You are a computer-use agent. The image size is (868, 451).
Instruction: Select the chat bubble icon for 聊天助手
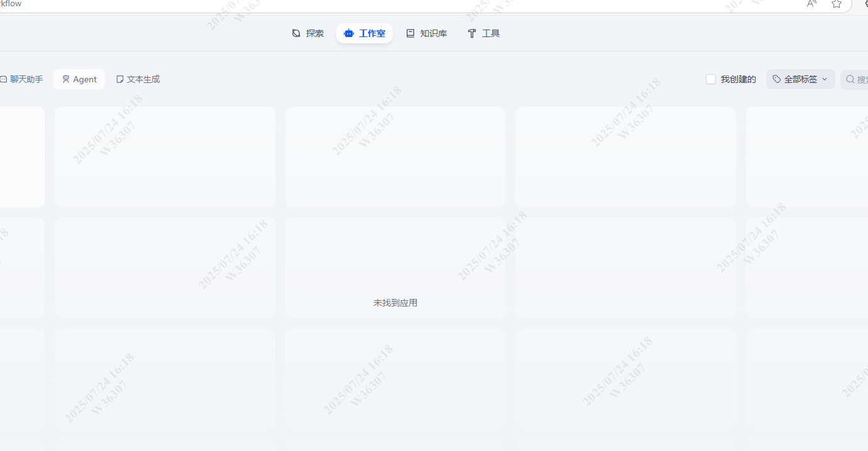(3, 79)
